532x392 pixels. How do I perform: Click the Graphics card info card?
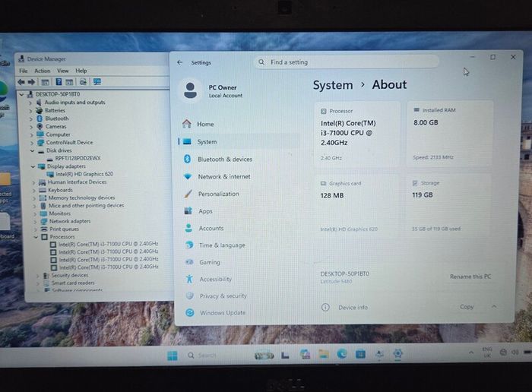(x=357, y=206)
